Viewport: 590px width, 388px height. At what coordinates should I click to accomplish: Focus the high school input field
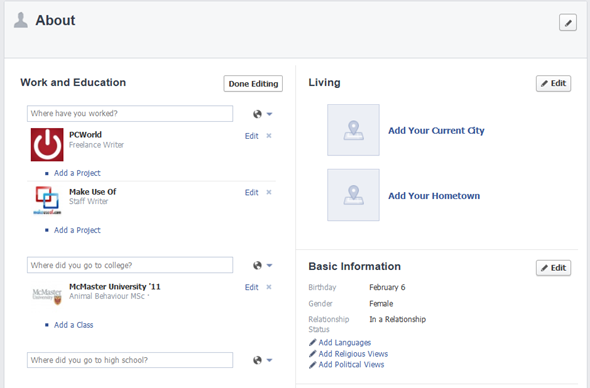130,360
